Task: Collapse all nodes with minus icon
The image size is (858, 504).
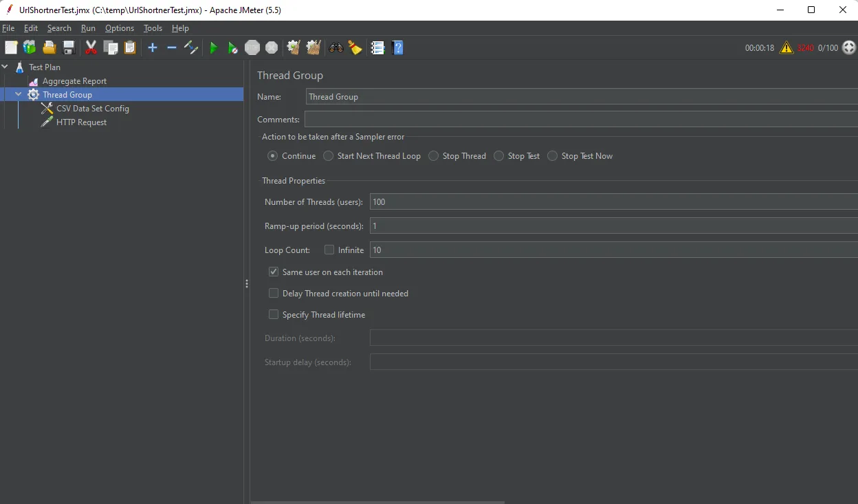Action: point(172,47)
